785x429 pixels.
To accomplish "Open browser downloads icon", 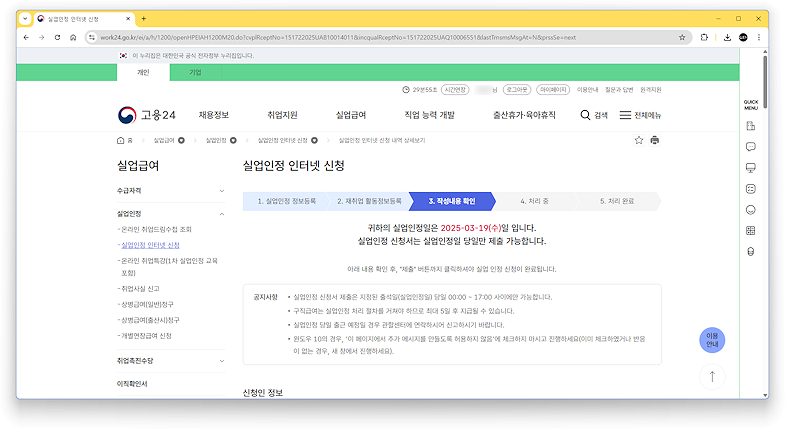I will tap(727, 38).
